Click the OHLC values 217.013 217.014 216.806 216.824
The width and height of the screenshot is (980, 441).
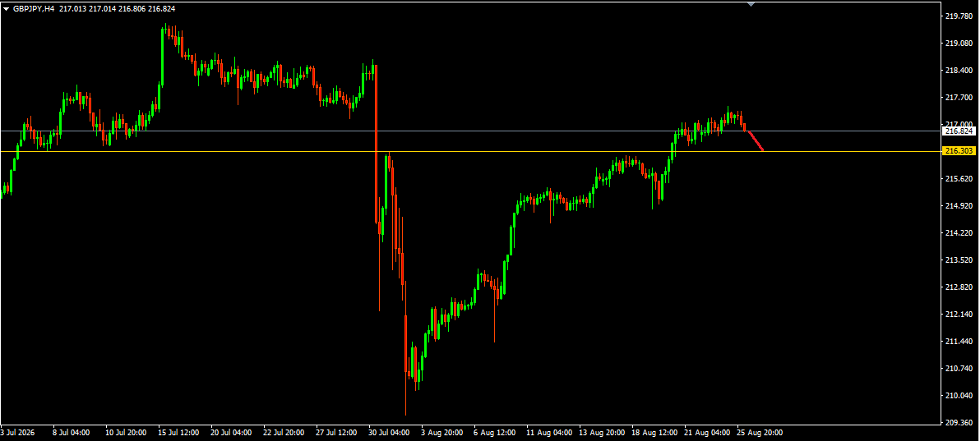118,9
